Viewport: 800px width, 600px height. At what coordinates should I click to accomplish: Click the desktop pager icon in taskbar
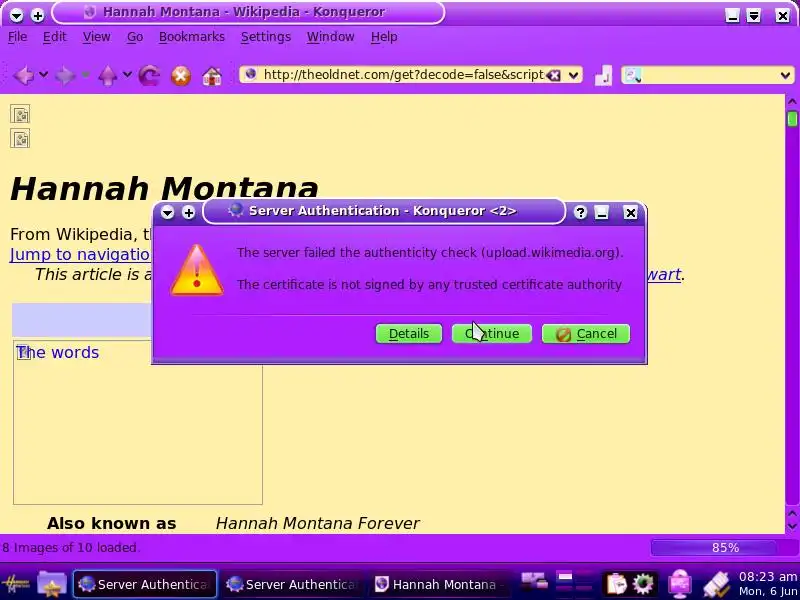pyautogui.click(x=576, y=584)
